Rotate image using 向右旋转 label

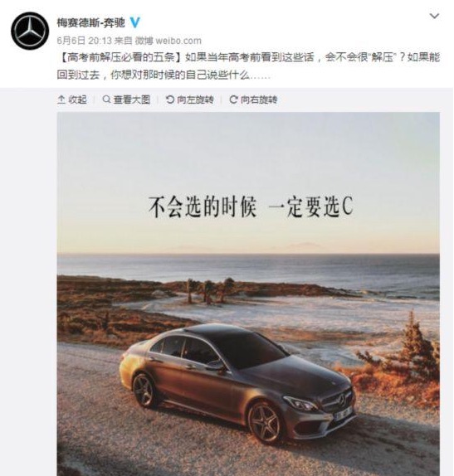coord(259,100)
